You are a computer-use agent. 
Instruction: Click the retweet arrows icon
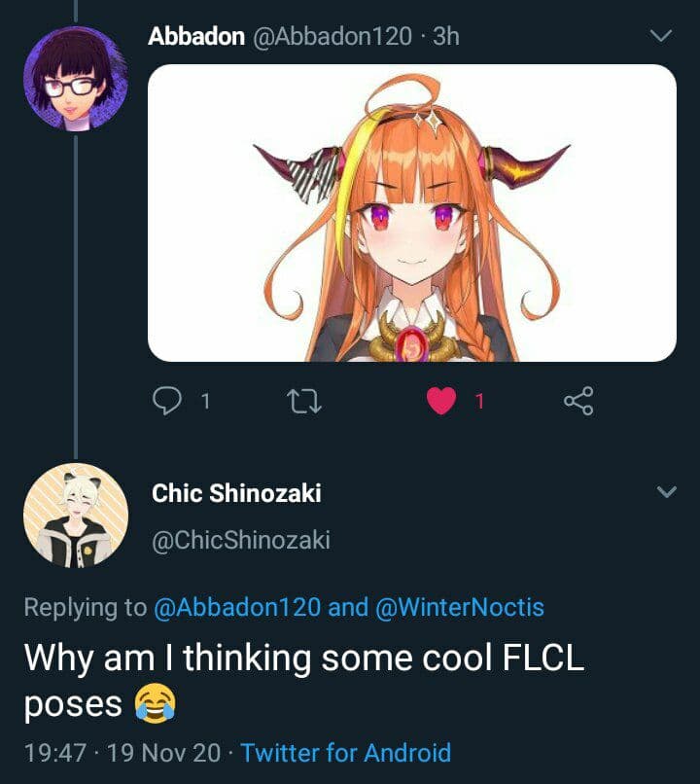click(303, 402)
